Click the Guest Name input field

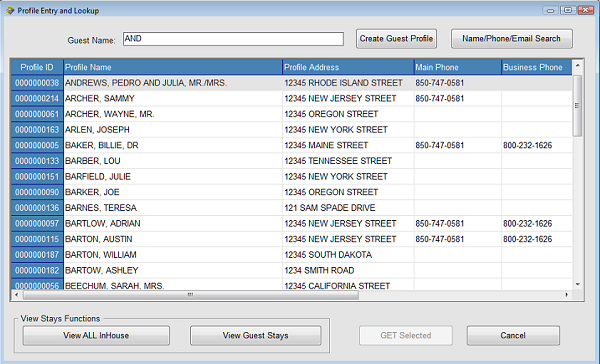[233, 39]
